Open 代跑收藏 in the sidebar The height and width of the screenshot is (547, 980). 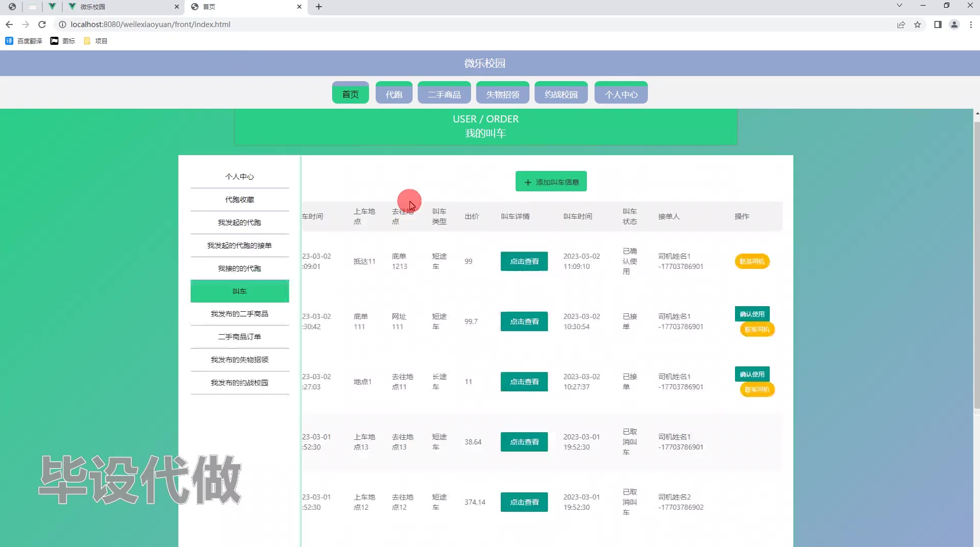point(239,200)
